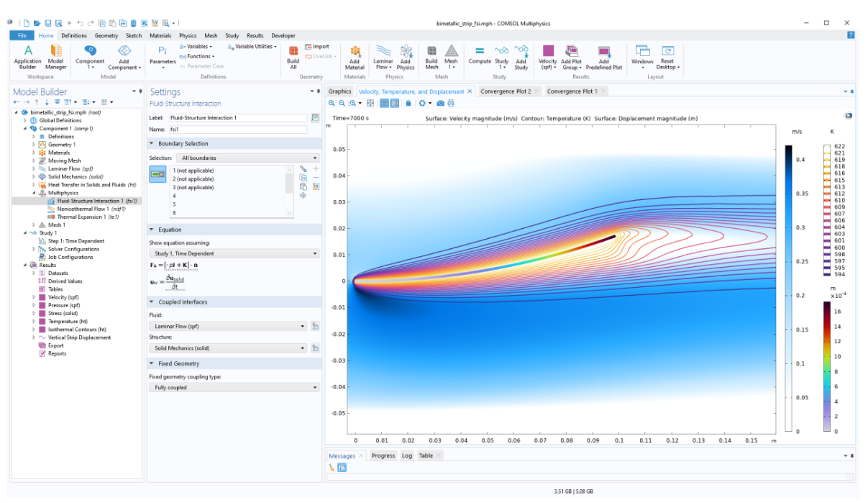The image size is (868, 503).
Task: Click the Add to Selection plus icon
Action: click(x=316, y=168)
